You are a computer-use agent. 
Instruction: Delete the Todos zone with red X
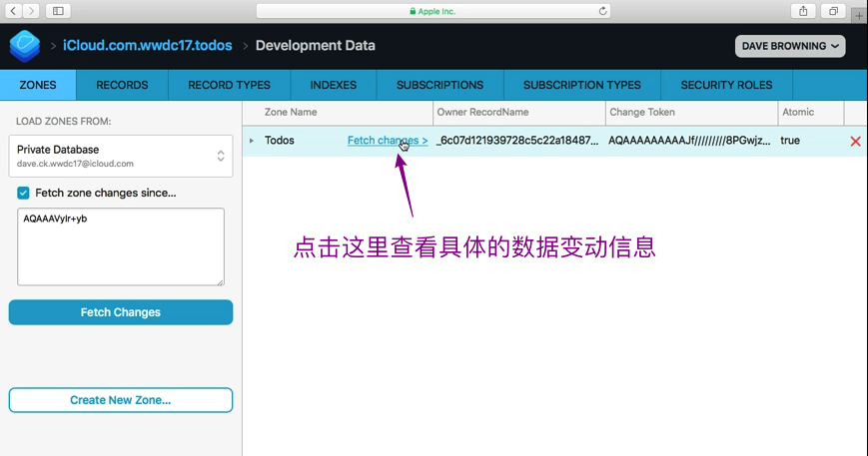[855, 141]
